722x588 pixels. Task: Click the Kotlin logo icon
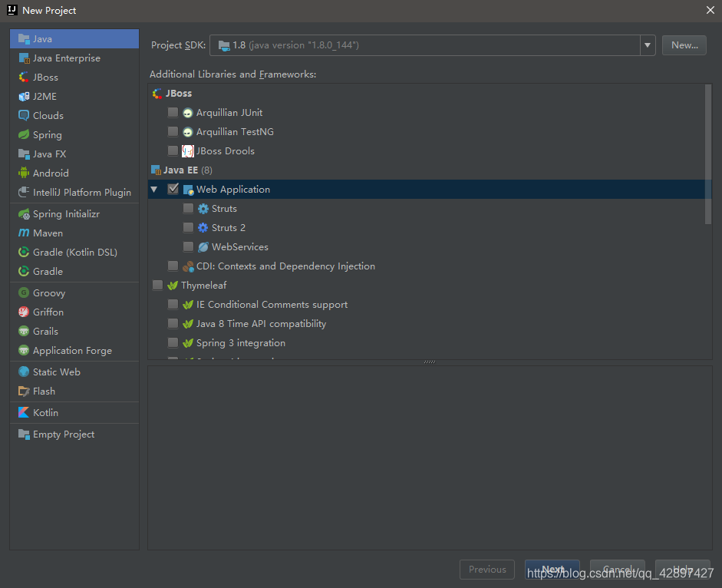tap(24, 412)
